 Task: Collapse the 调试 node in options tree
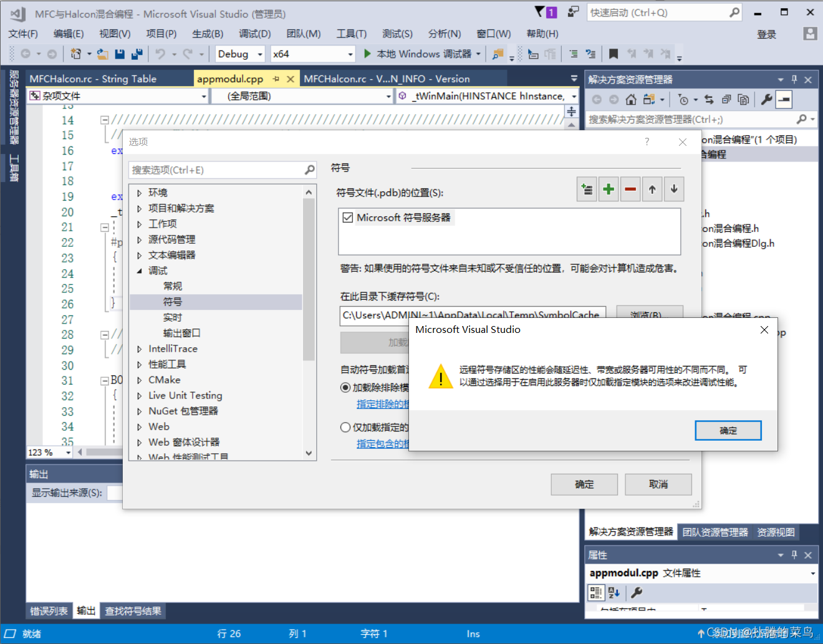click(x=139, y=271)
